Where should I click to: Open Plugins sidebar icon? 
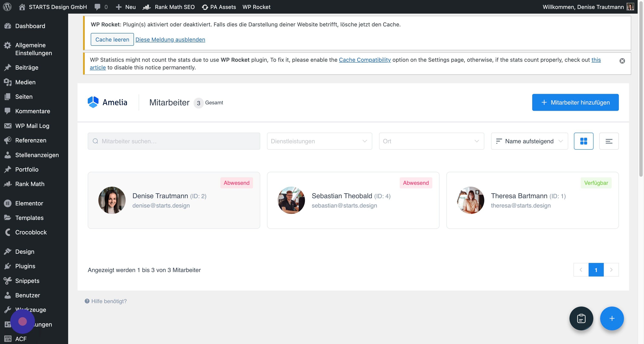coord(8,266)
